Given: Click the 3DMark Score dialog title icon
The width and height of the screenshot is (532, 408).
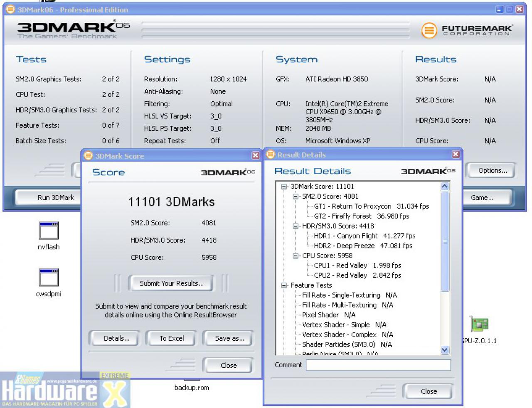Looking at the screenshot, I should 88,156.
